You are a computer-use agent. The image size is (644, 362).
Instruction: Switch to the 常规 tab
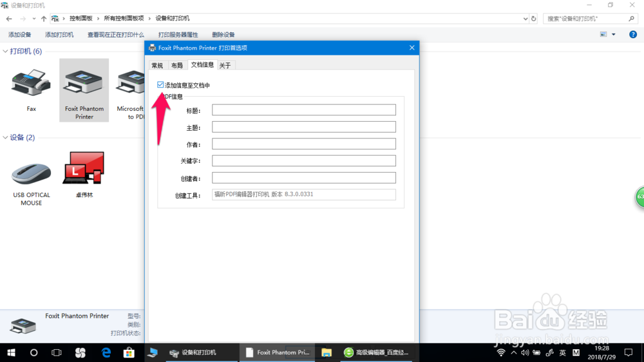[157, 65]
